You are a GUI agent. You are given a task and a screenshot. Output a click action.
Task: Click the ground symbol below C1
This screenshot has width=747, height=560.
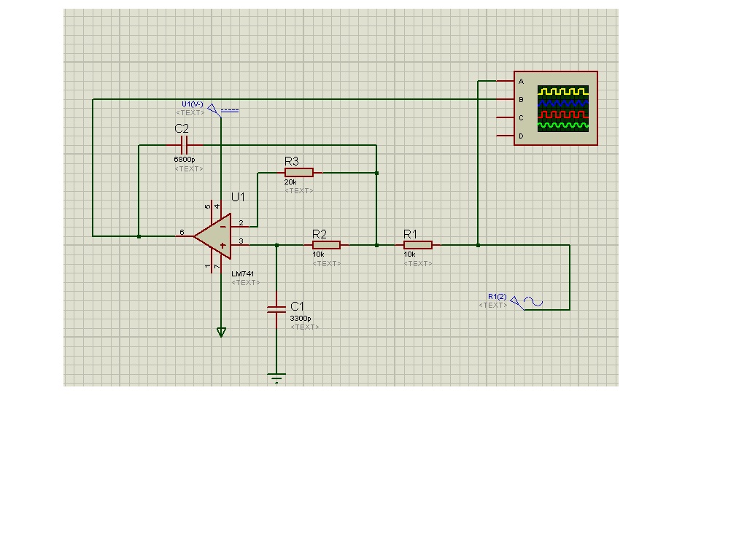276,378
